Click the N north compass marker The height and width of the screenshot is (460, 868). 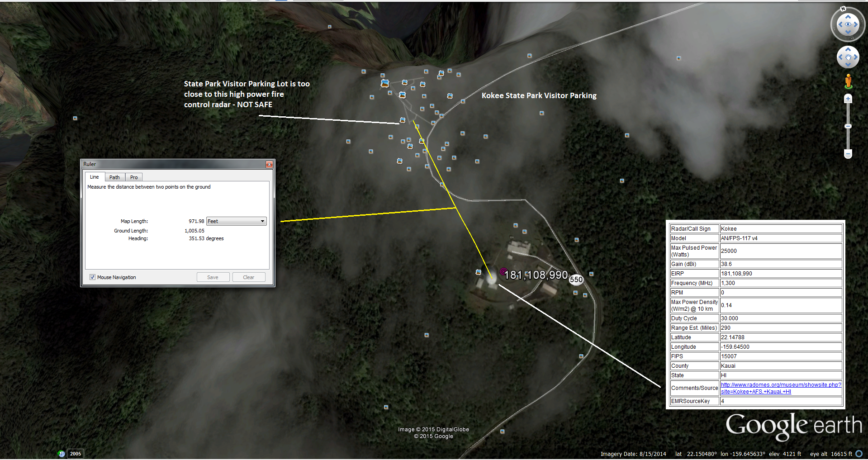click(843, 9)
